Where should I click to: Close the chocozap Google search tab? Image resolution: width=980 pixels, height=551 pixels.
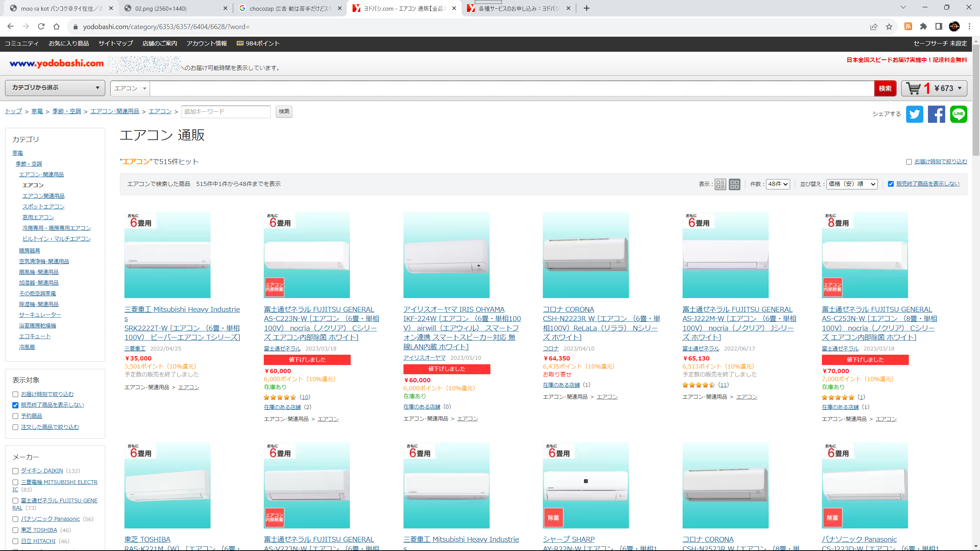tap(340, 8)
